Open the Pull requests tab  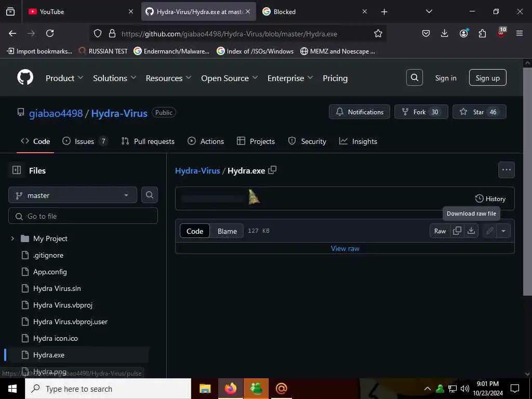point(148,141)
